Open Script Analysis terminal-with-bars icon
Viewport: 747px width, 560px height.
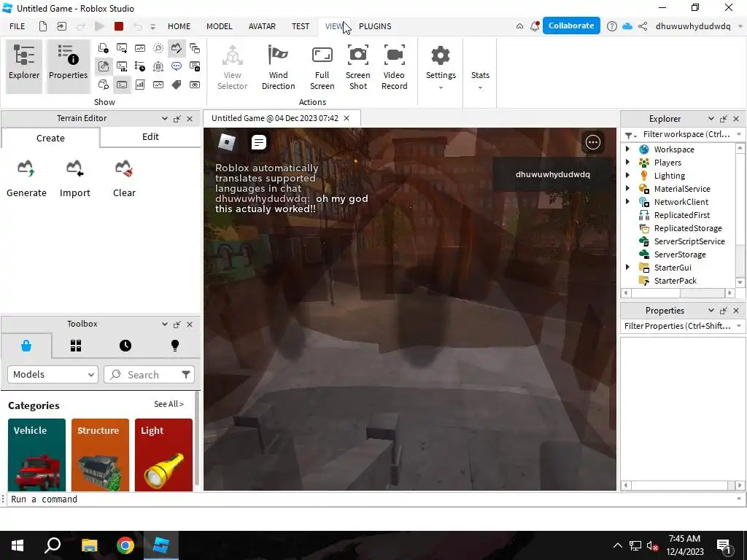pos(122,66)
